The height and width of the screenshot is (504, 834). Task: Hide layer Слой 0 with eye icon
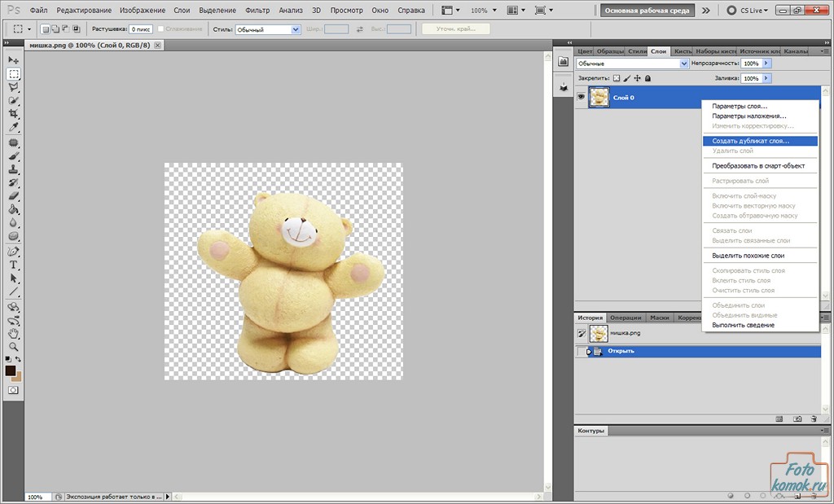[582, 97]
